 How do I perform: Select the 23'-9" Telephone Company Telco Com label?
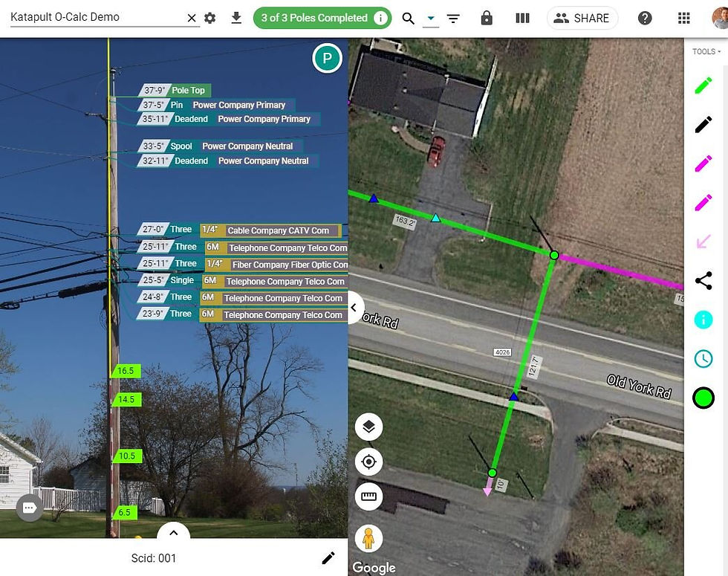pyautogui.click(x=242, y=314)
